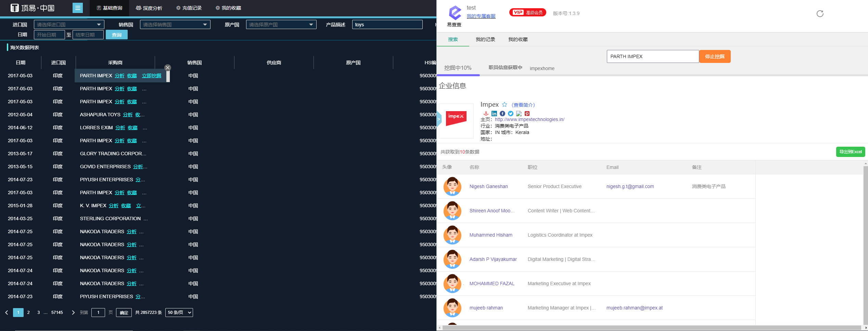Click the 分析 link in the K. V. IMPEX row

pyautogui.click(x=114, y=206)
